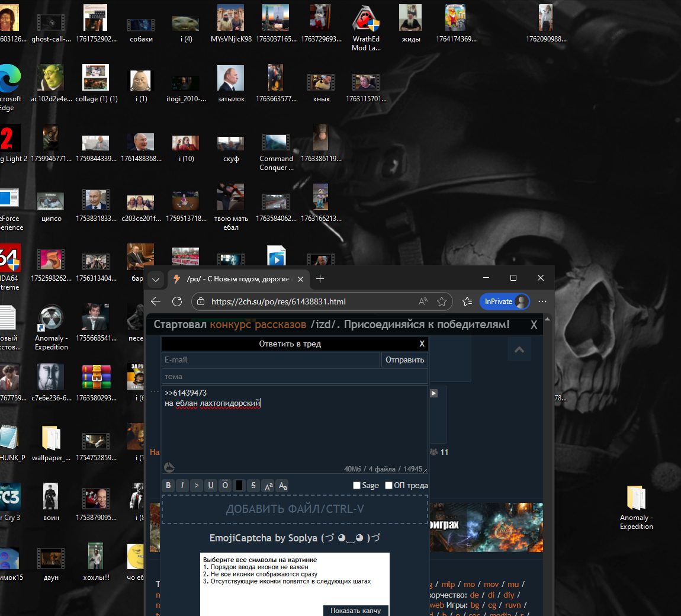681x616 pixels.
Task: Open the mlp board link
Action: (x=448, y=584)
